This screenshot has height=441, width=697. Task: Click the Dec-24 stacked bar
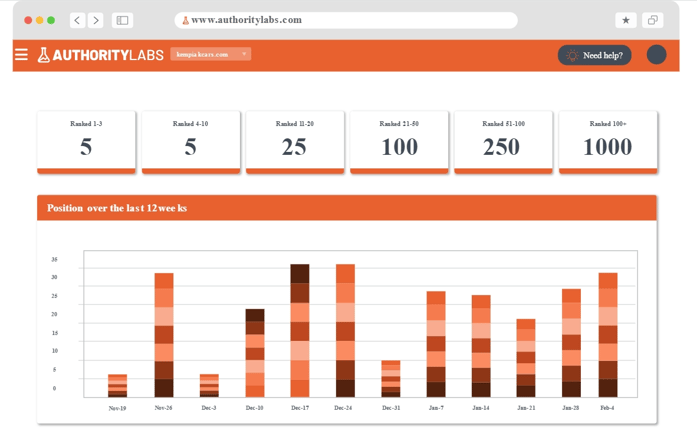[x=345, y=331]
